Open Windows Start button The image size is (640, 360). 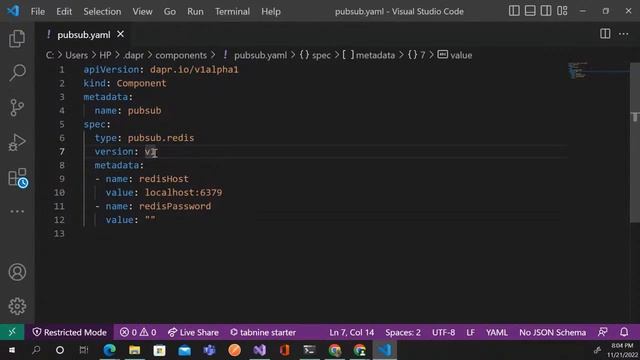(12, 350)
